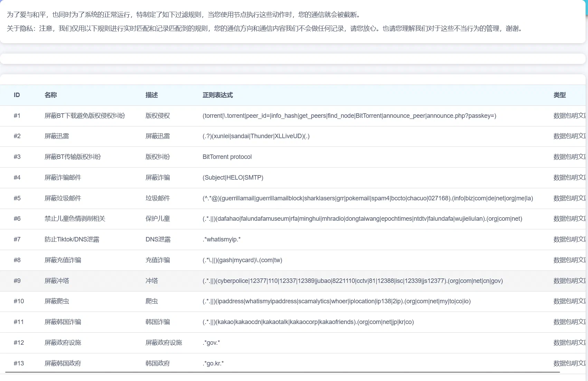Click the 描述 column header
Viewport: 588px width, 381px height.
pos(151,95)
